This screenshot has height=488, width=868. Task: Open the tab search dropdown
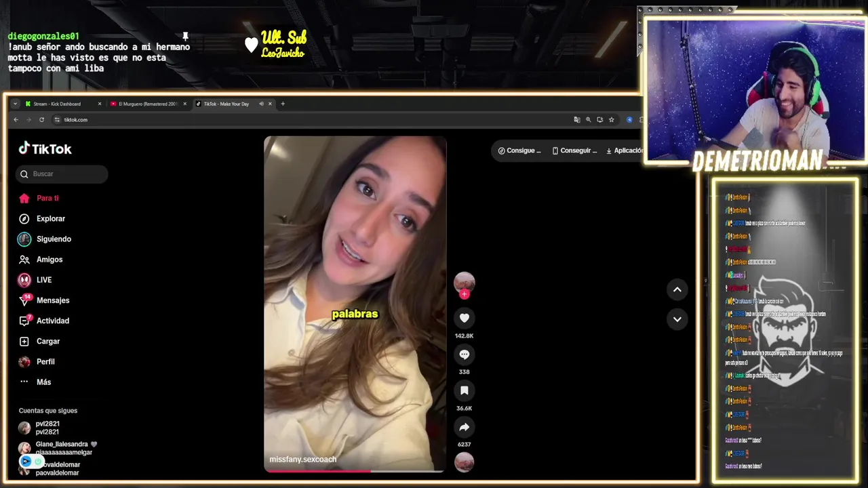click(16, 104)
